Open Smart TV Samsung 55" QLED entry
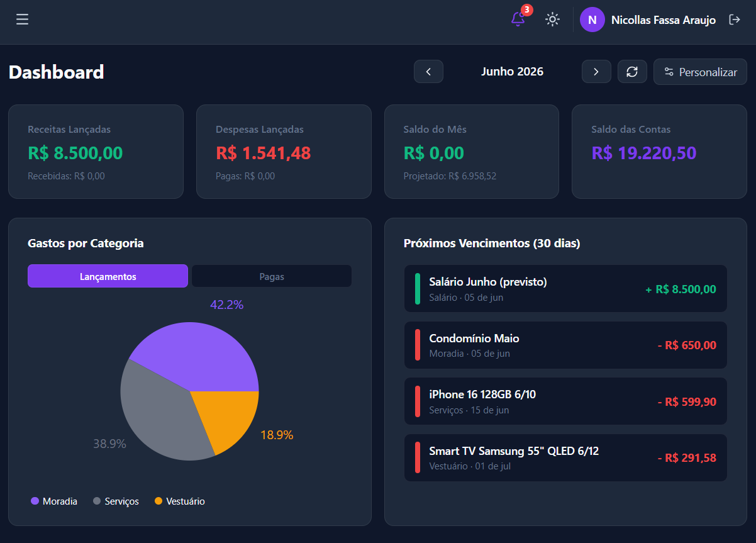Viewport: 756px width, 543px height. [x=565, y=458]
